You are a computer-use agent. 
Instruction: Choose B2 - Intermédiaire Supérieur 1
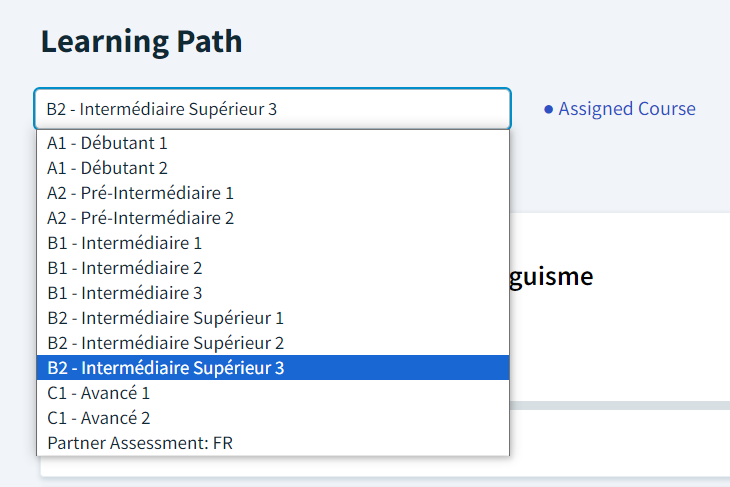click(x=165, y=318)
